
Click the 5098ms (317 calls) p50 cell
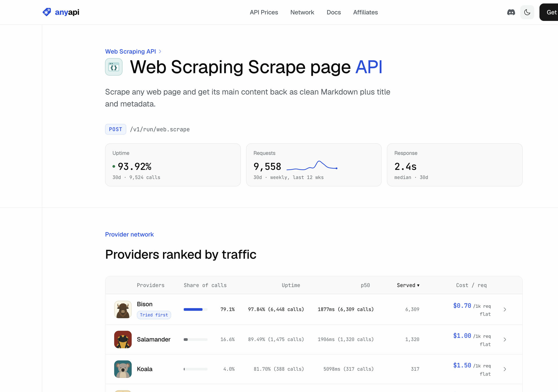click(x=348, y=369)
